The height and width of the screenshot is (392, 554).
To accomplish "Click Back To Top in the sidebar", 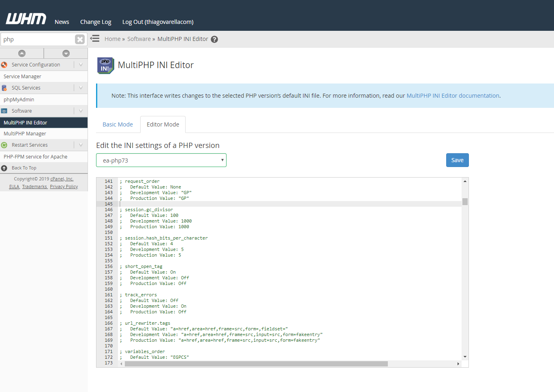I will [x=24, y=168].
